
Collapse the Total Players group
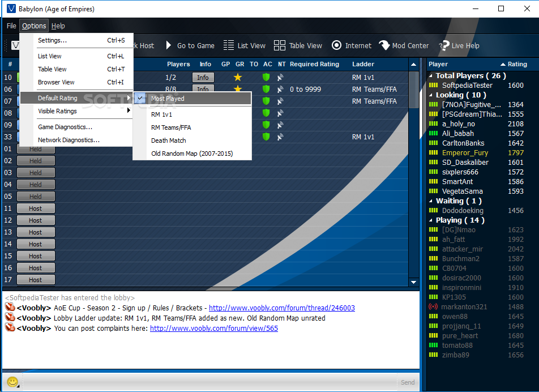pyautogui.click(x=431, y=76)
